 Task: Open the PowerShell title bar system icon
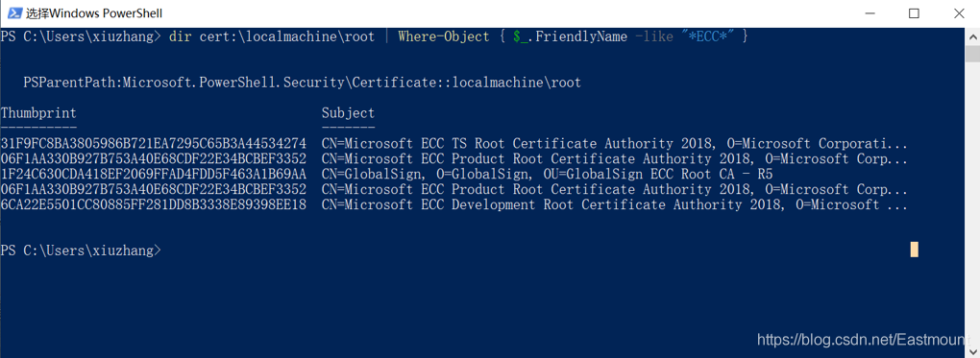point(14,13)
